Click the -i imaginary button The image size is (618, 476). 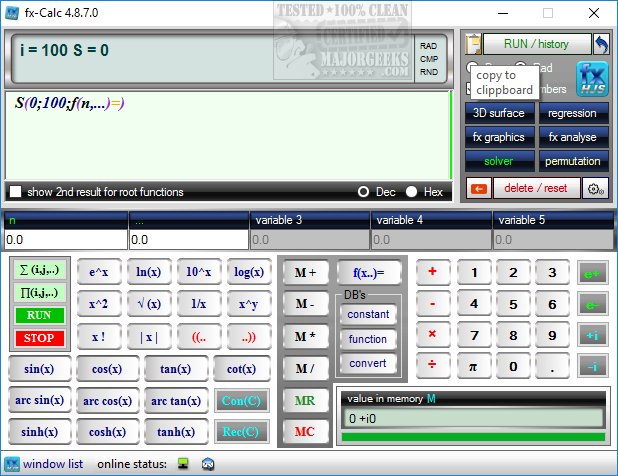tap(592, 366)
